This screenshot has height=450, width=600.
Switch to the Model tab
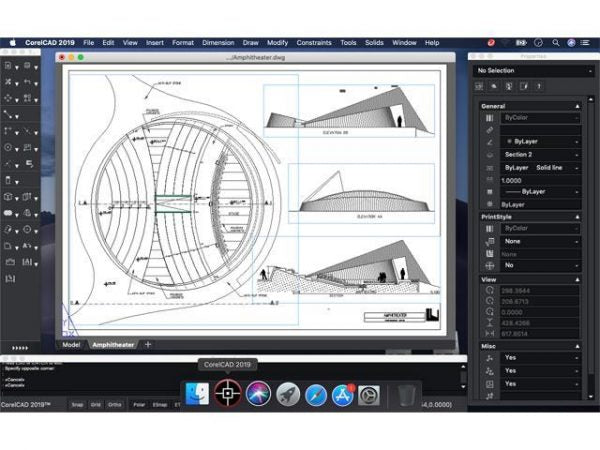[x=71, y=345]
